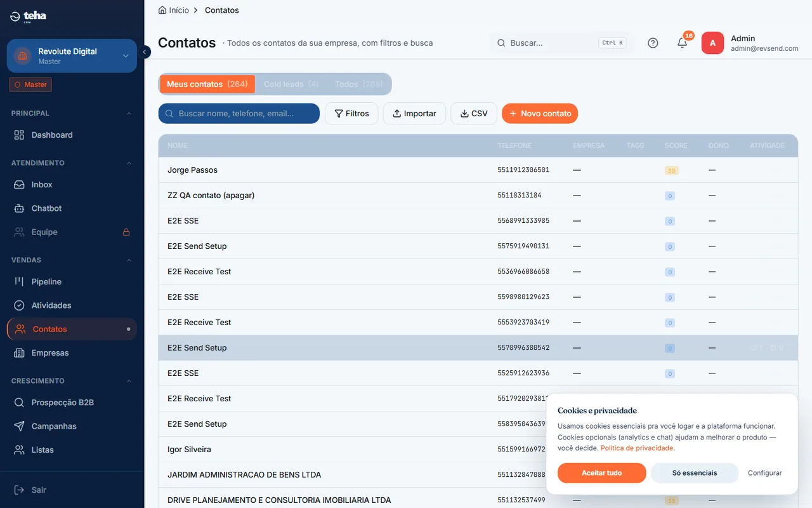Click the ATIVIDADE column header
The width and height of the screenshot is (812, 508).
tap(768, 145)
